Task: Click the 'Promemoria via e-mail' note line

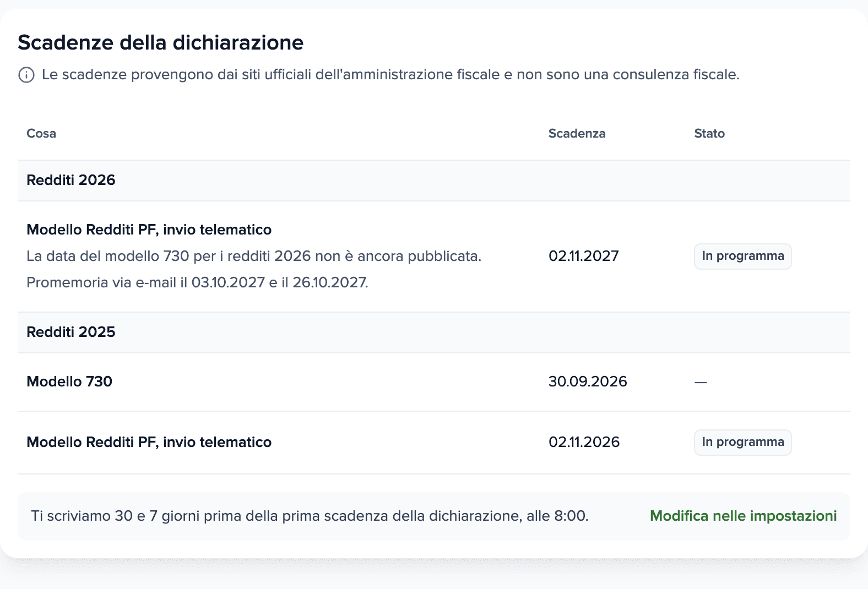Action: tap(197, 282)
